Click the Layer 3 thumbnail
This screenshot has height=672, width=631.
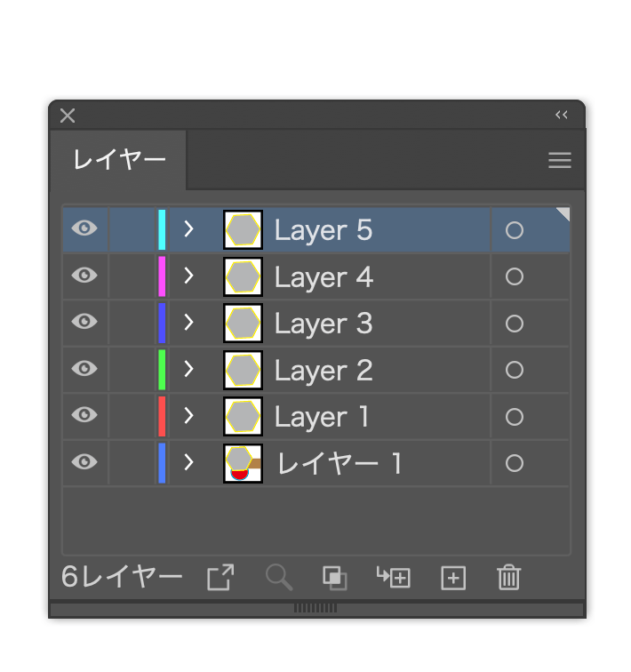click(243, 323)
